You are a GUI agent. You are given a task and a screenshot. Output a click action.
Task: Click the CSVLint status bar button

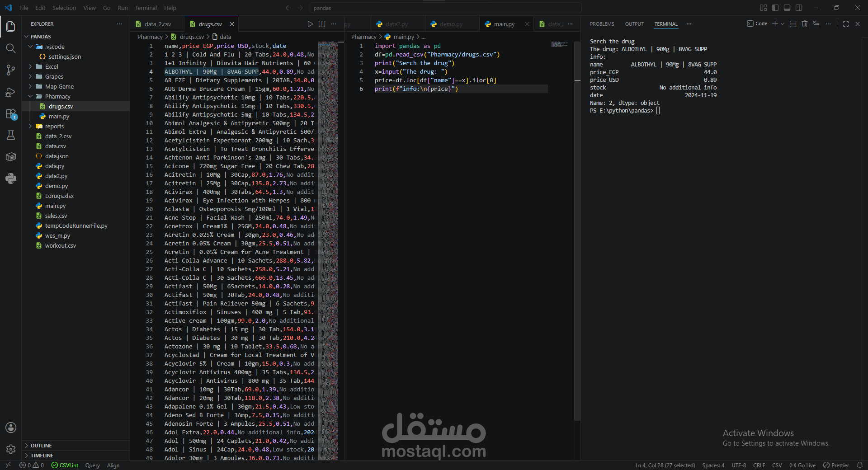tap(65, 465)
